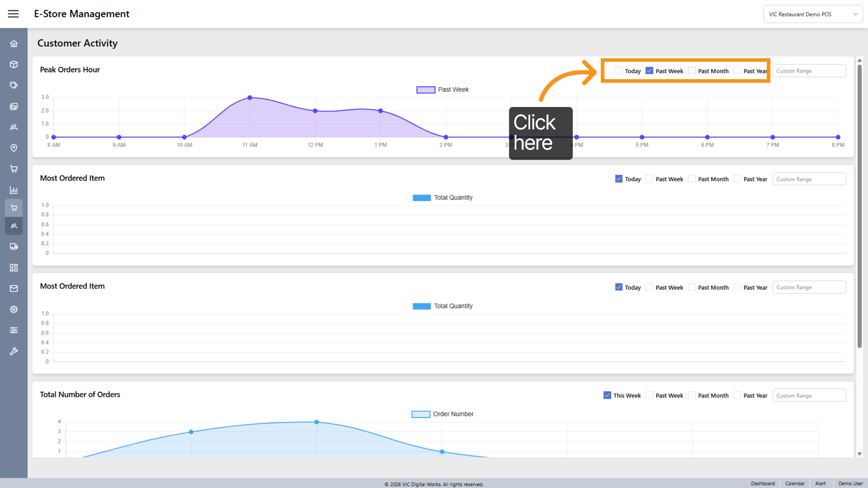Image resolution: width=868 pixels, height=488 pixels.
Task: Open the VIC Restaurant Demo POS dropdown
Action: coord(813,14)
